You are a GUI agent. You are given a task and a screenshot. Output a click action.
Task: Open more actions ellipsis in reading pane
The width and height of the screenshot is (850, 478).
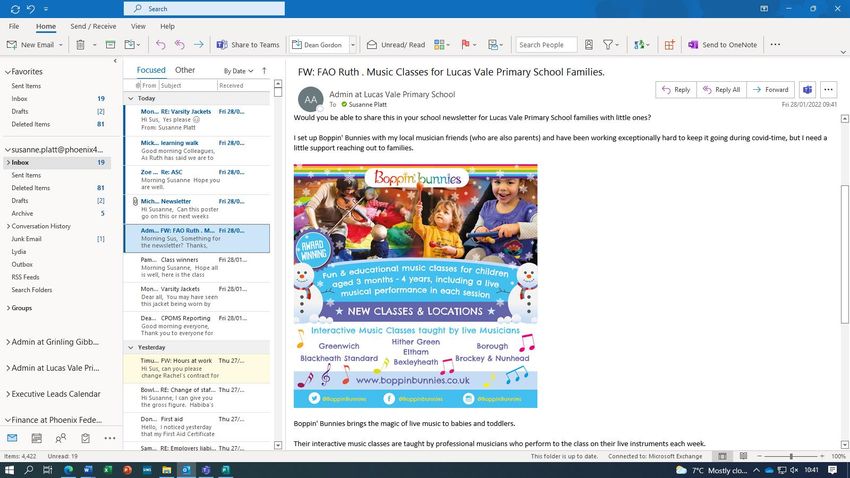coord(828,90)
